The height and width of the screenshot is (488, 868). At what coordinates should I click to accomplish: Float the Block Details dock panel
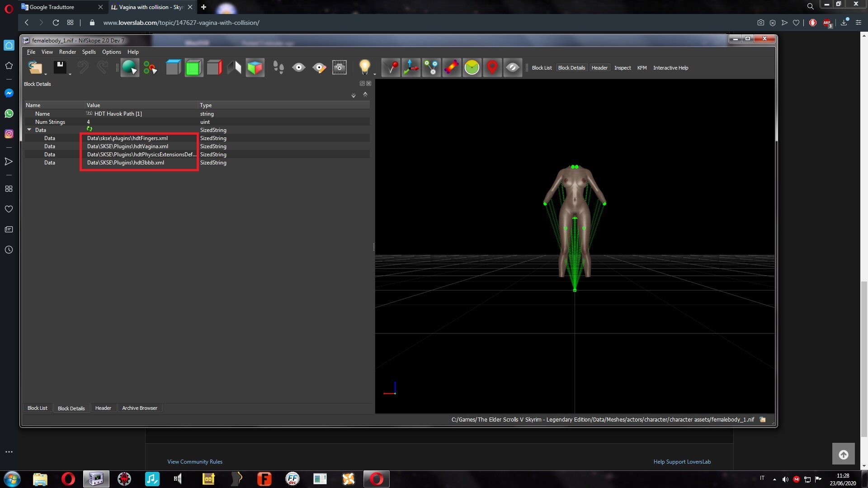pos(362,84)
